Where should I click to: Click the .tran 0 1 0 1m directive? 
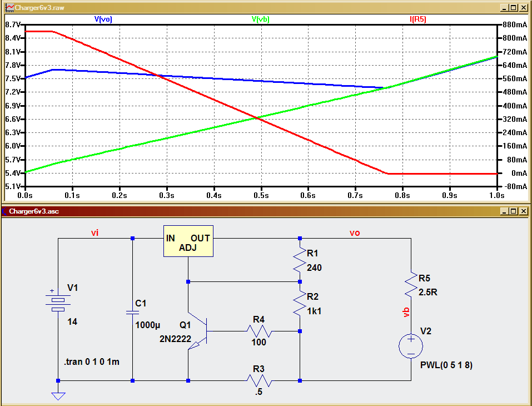[92, 362]
